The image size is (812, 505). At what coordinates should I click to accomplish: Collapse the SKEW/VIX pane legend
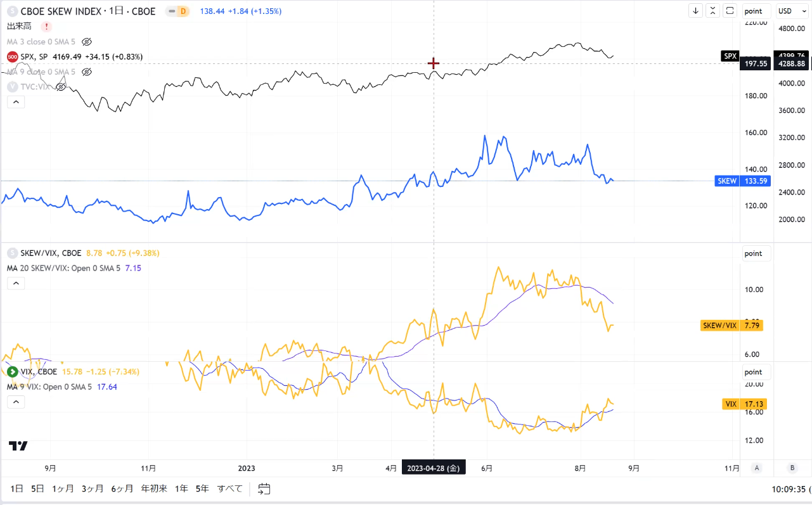click(x=16, y=283)
